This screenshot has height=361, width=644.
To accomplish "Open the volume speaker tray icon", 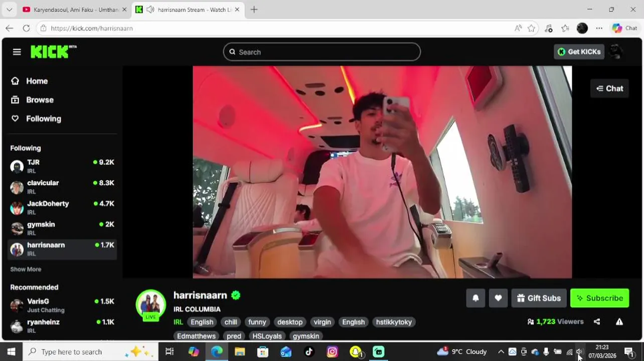I will [x=580, y=352].
